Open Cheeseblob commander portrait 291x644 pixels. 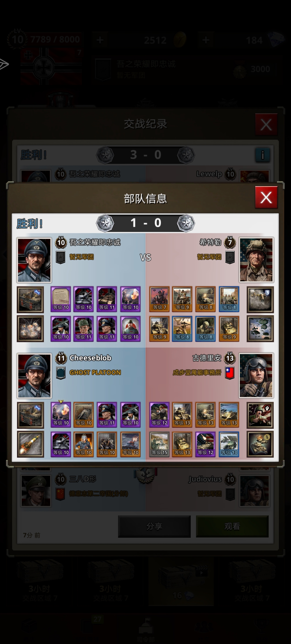pyautogui.click(x=34, y=376)
